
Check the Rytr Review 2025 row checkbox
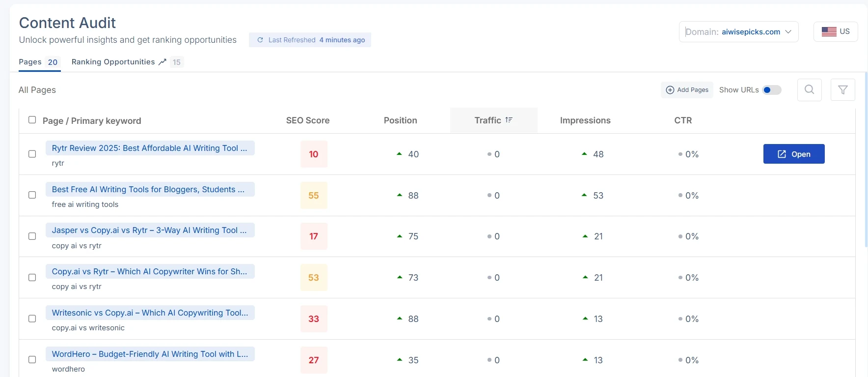click(x=32, y=154)
